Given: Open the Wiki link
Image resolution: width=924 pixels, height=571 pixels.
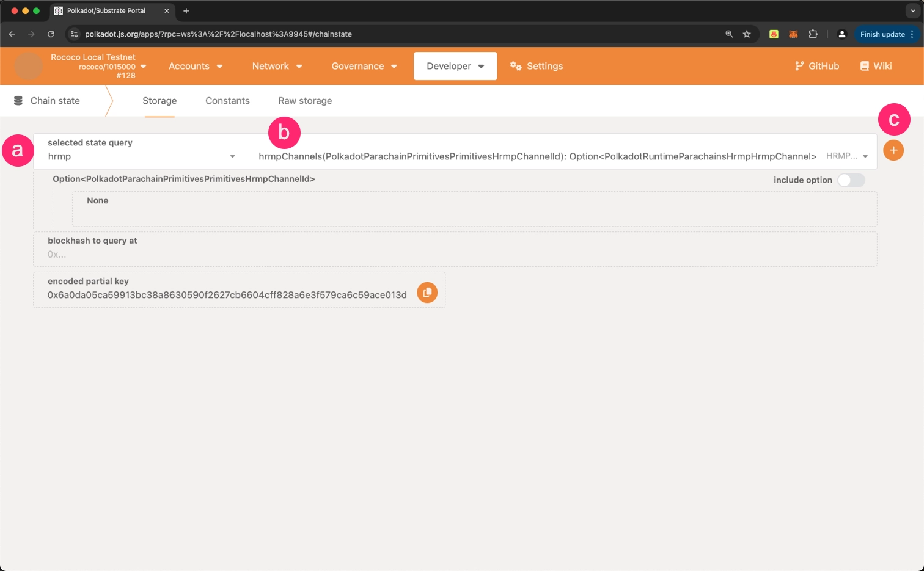Looking at the screenshot, I should 876,66.
